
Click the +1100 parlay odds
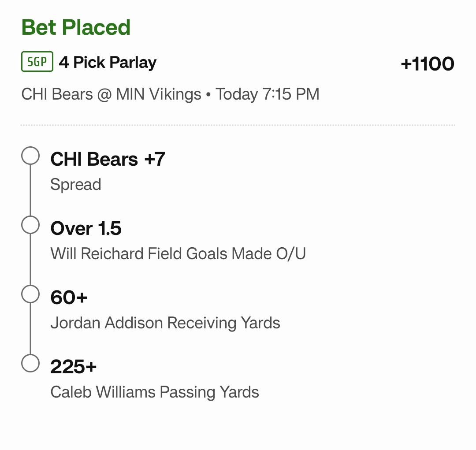coord(427,64)
